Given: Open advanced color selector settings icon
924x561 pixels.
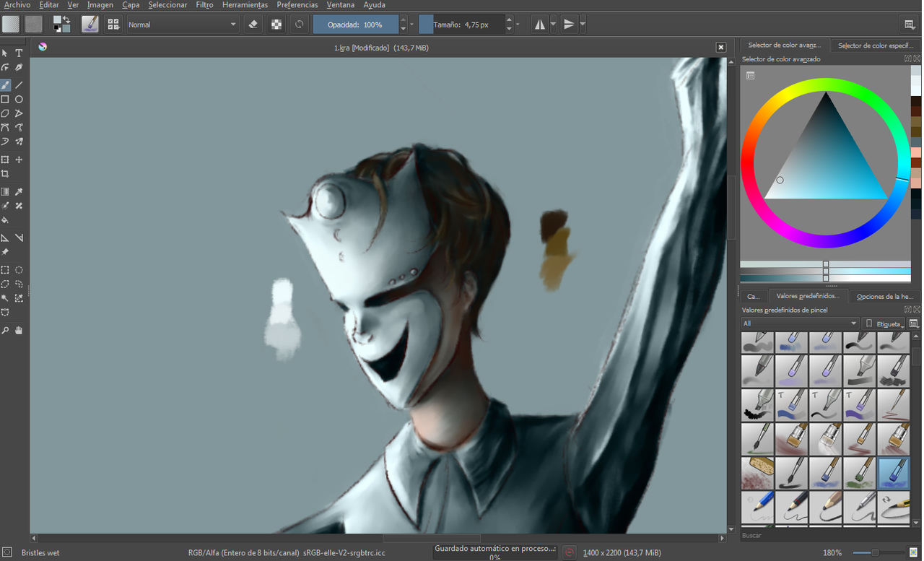Looking at the screenshot, I should click(x=751, y=76).
